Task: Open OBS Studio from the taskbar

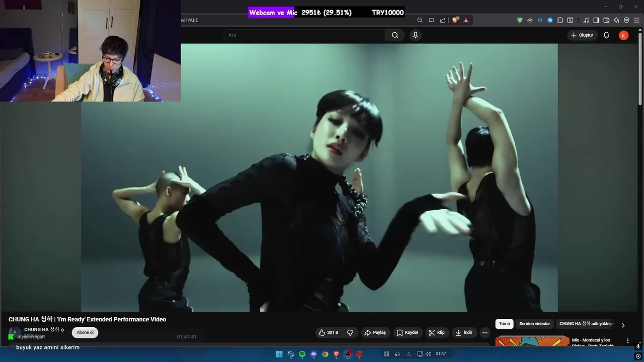Action: click(348, 354)
